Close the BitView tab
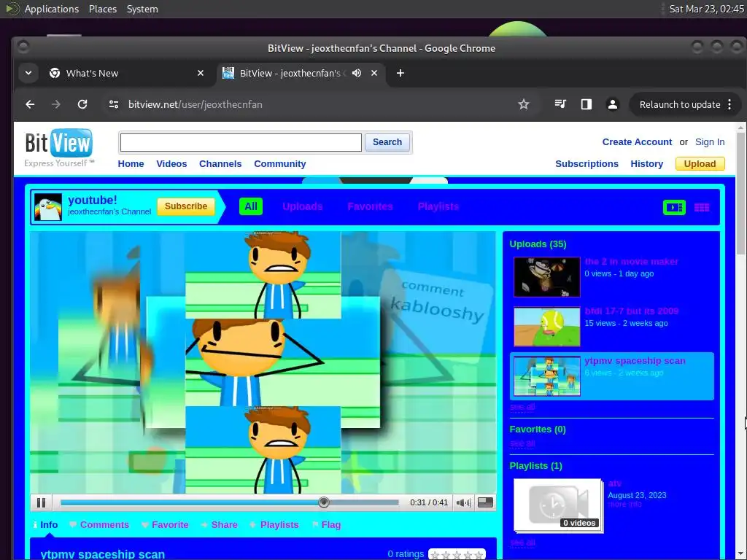Screen dimensions: 747x560 pos(374,73)
